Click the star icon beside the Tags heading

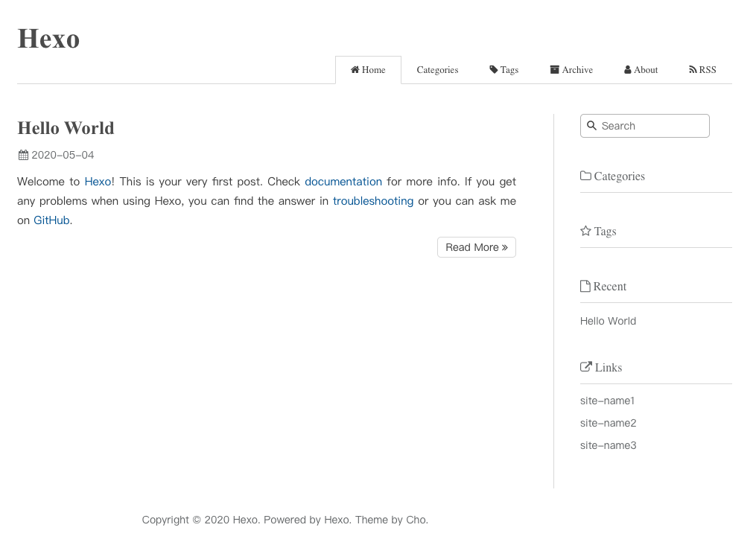pyautogui.click(x=585, y=232)
